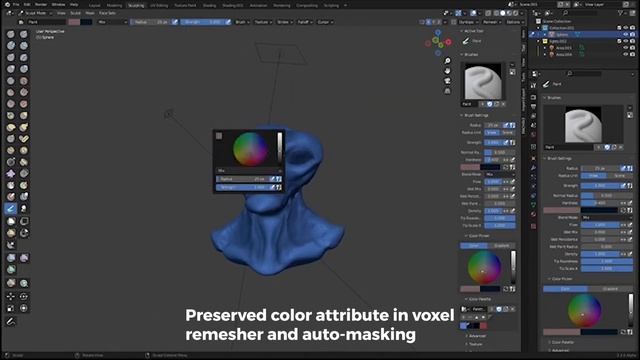Viewport: 640px width, 360px height.
Task: Expand the Advanced panel in sidebar
Action: 476,336
